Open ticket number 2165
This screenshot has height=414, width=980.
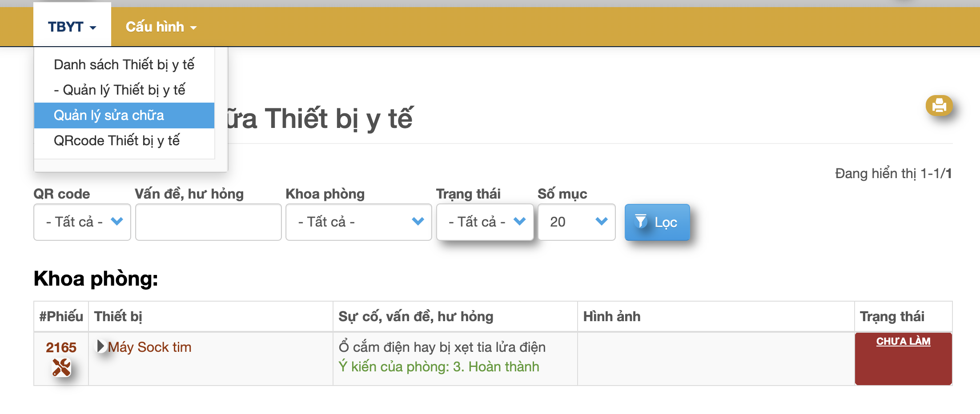61,347
